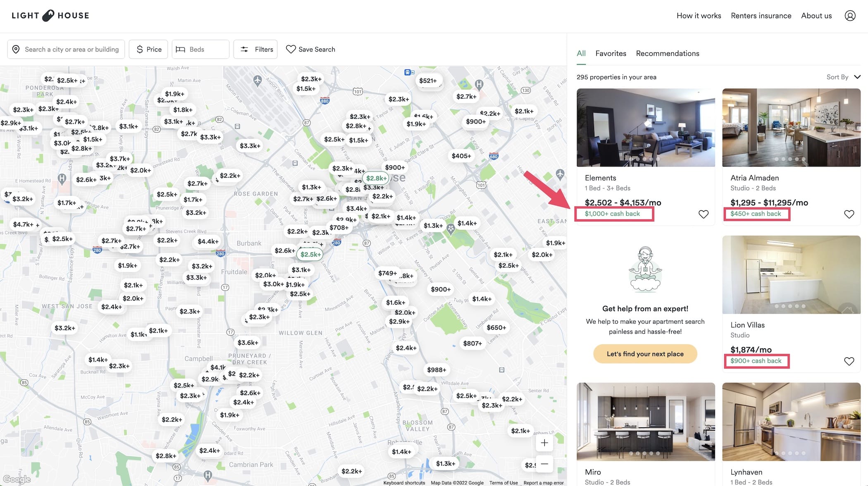The image size is (868, 486).
Task: Switch to the Recommendations tab
Action: point(667,53)
